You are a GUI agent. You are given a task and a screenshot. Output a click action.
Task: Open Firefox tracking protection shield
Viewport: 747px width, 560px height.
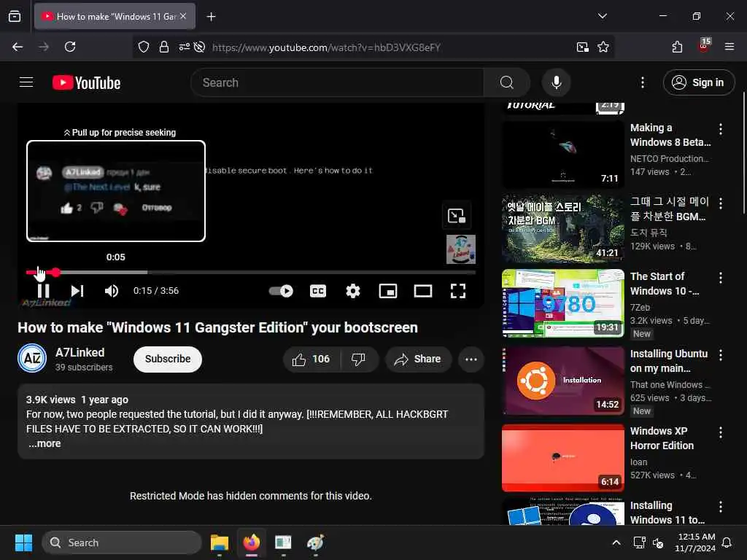144,47
